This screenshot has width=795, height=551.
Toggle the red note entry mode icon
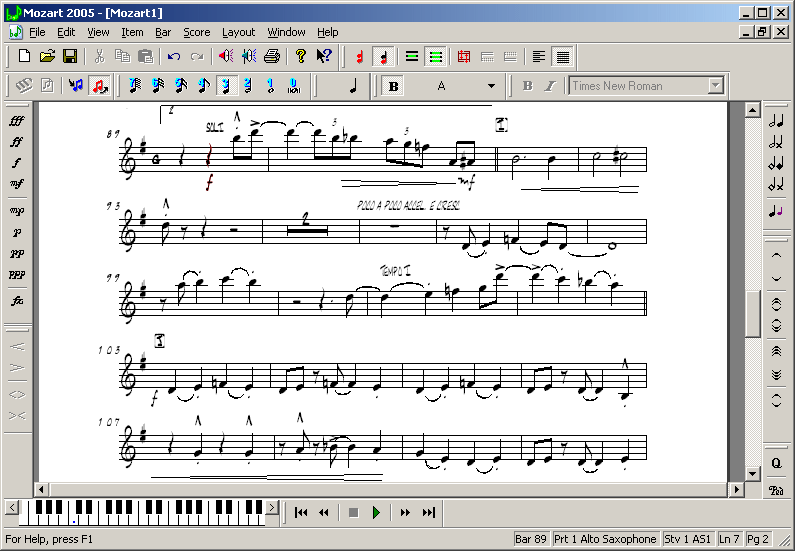(x=99, y=86)
